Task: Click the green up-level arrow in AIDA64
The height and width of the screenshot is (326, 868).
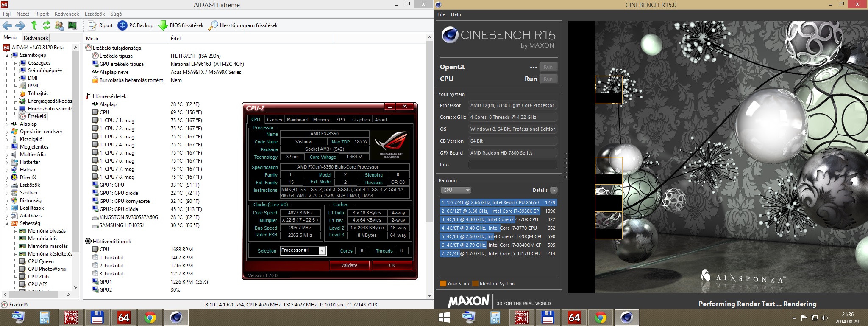Action: pos(34,25)
